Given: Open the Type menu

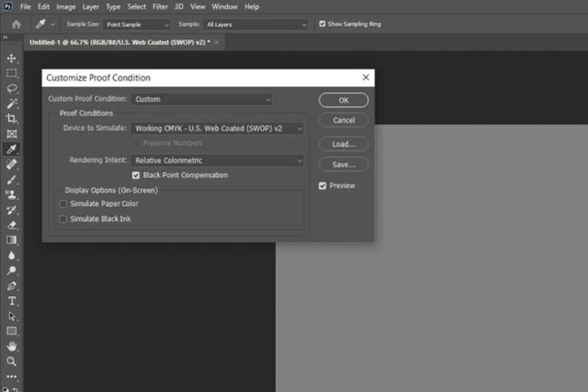Looking at the screenshot, I should click(113, 7).
